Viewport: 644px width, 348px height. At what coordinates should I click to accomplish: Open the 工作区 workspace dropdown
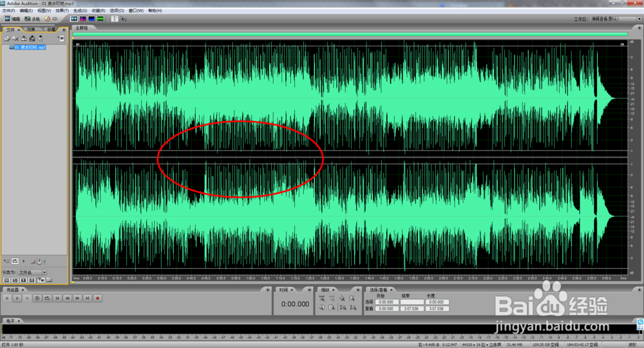tap(616, 19)
